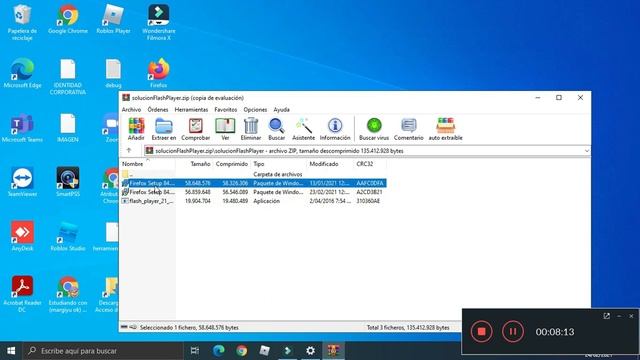The width and height of the screenshot is (640, 360).
Task: Expand the archive path dropdown arrow
Action: [x=587, y=151]
